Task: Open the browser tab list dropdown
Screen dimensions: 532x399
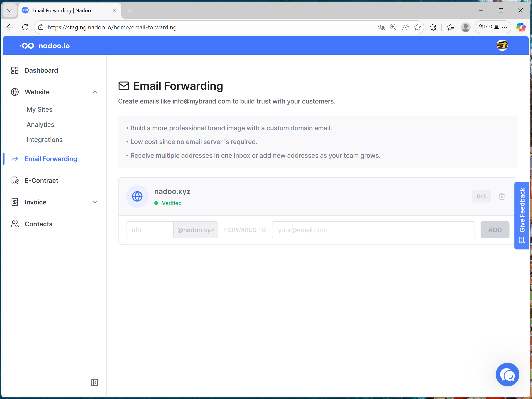Action: coord(10,10)
